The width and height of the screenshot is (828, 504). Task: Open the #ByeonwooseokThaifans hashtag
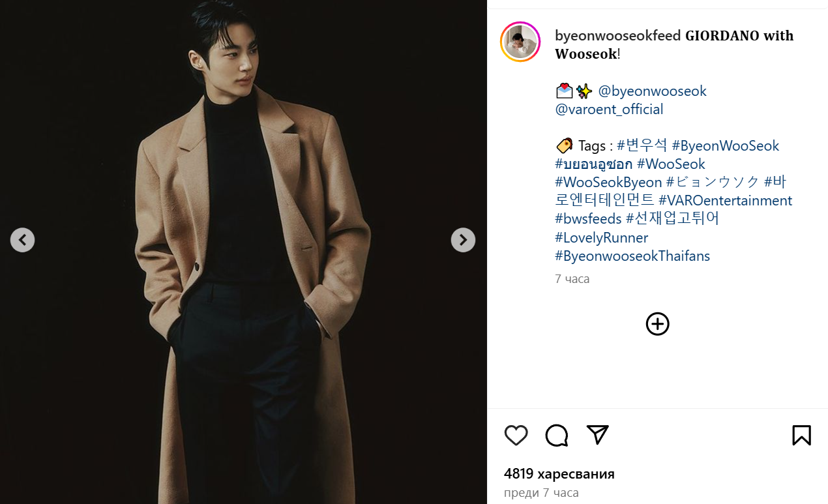[632, 256]
